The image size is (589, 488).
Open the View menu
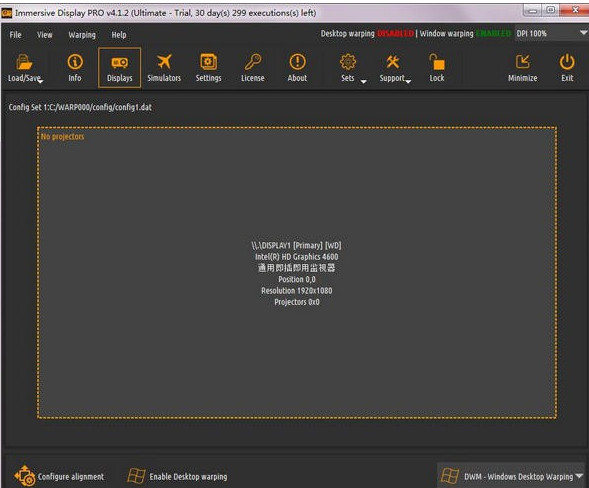tap(45, 35)
